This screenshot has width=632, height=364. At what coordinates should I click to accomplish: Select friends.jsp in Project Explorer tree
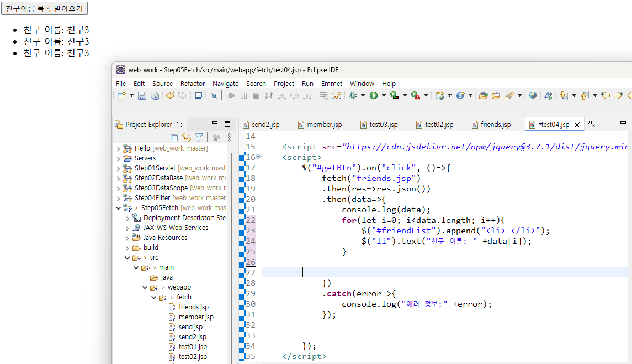194,307
